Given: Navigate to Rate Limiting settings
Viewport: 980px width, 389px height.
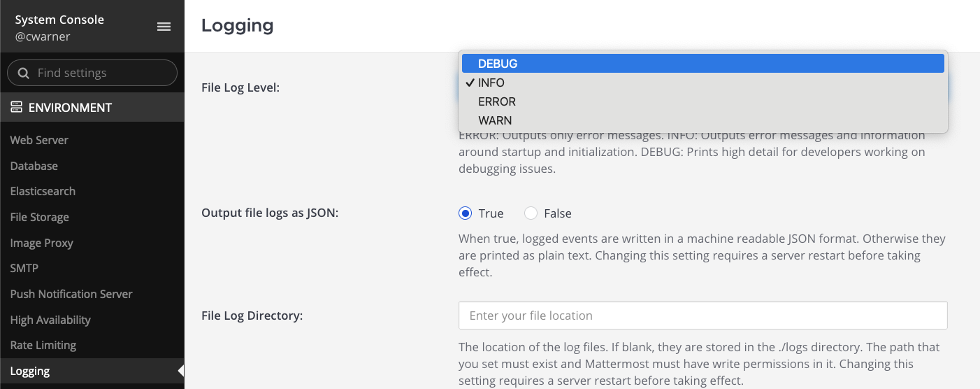Looking at the screenshot, I should tap(43, 345).
